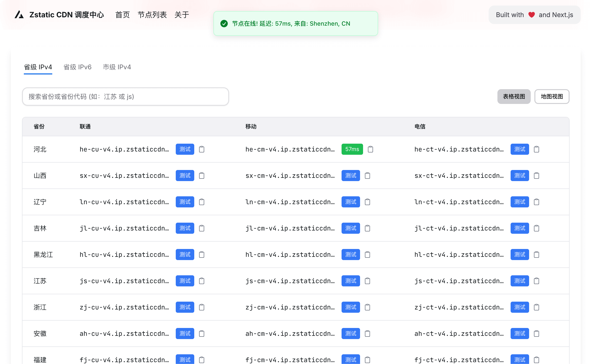The image size is (592, 364).
Task: Select the 表格视图 table view
Action: (x=514, y=97)
